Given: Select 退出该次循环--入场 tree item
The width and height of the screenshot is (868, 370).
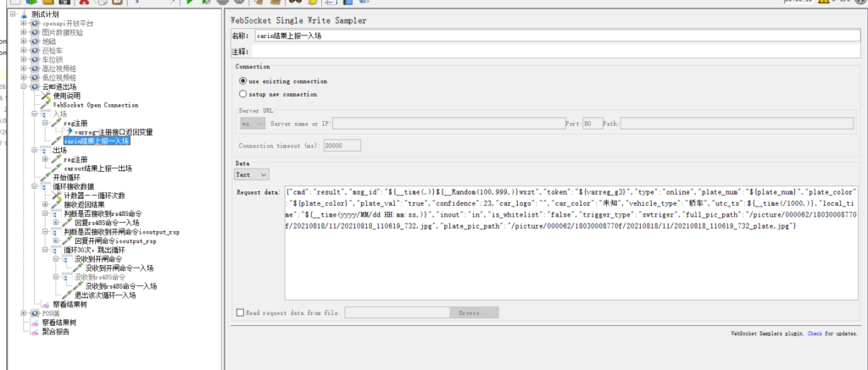Looking at the screenshot, I should [x=105, y=295].
